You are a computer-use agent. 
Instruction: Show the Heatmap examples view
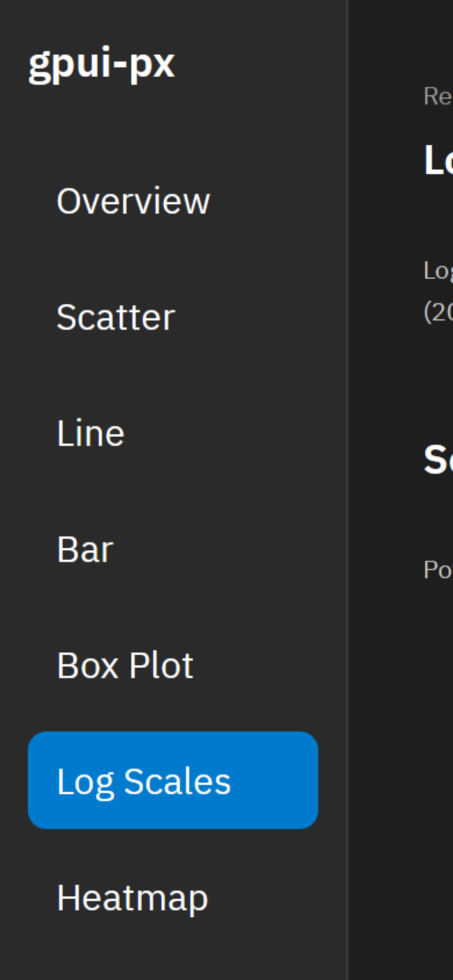tap(173, 898)
